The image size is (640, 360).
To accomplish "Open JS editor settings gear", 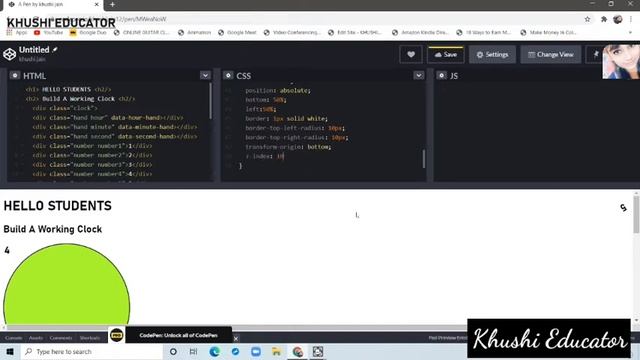I will click(x=442, y=76).
